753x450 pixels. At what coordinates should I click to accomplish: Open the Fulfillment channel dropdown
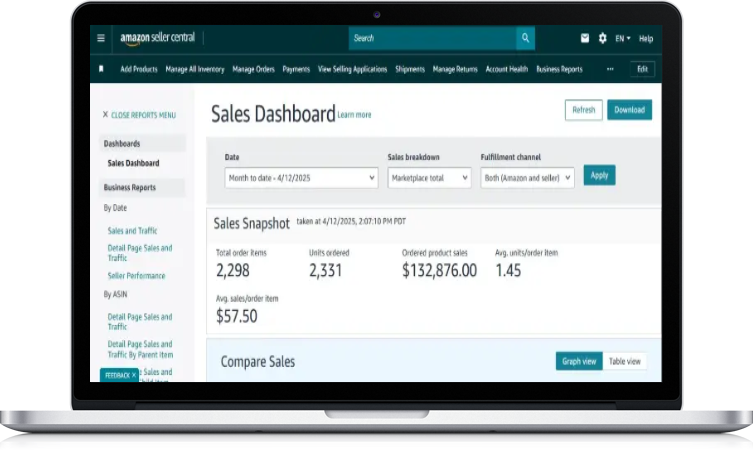coord(527,177)
